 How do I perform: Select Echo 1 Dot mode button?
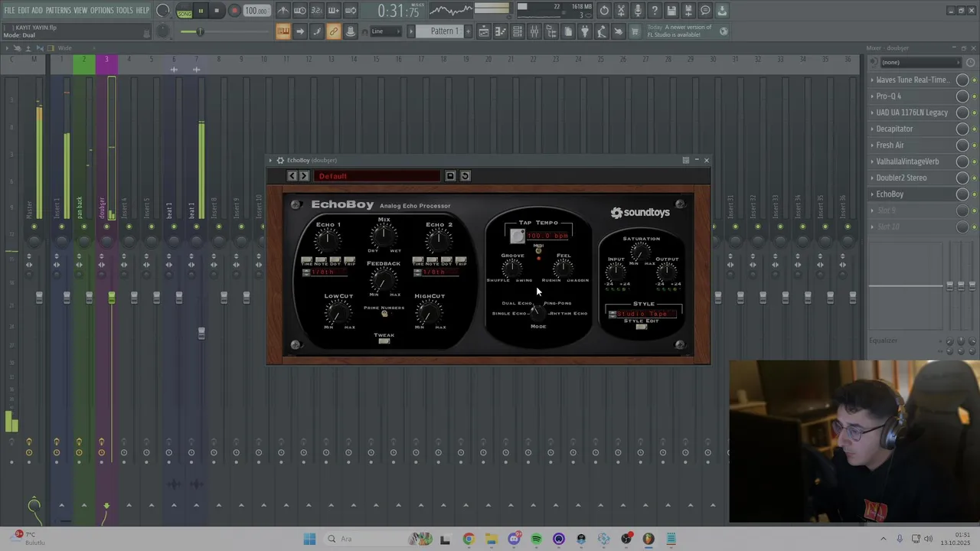[x=335, y=260]
